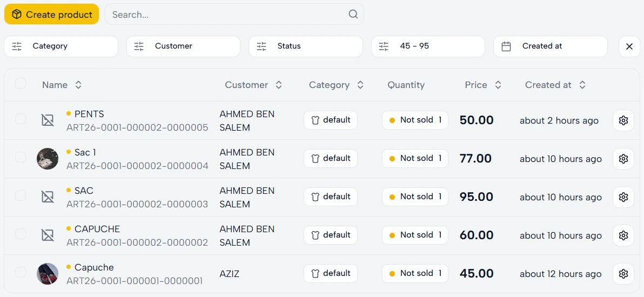This screenshot has height=297, width=644.
Task: Click the Create product button
Action: [x=52, y=15]
